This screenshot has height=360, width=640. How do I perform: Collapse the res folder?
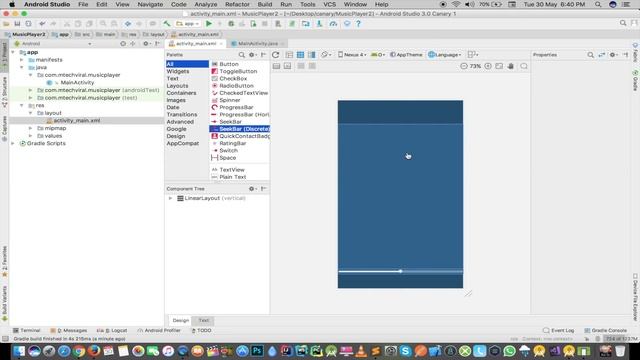(x=22, y=105)
